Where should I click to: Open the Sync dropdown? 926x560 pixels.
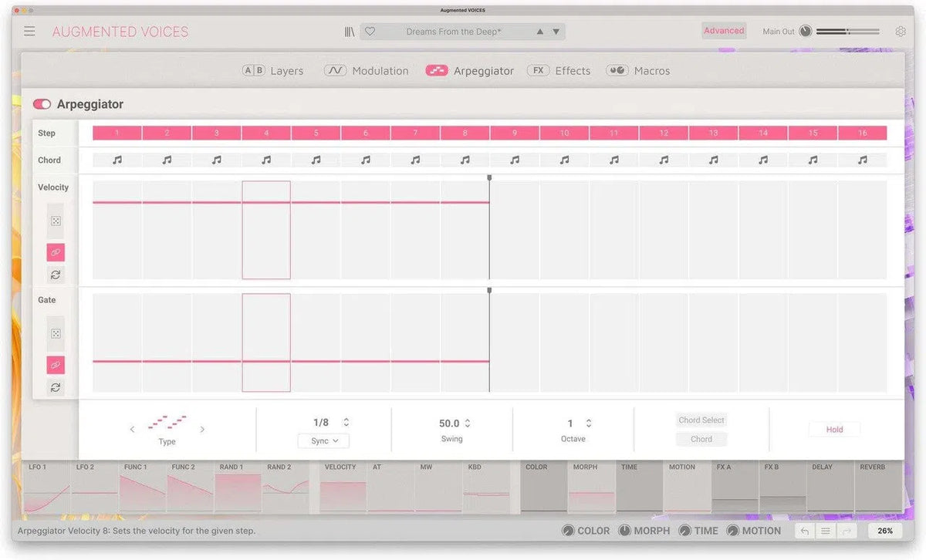click(x=323, y=441)
